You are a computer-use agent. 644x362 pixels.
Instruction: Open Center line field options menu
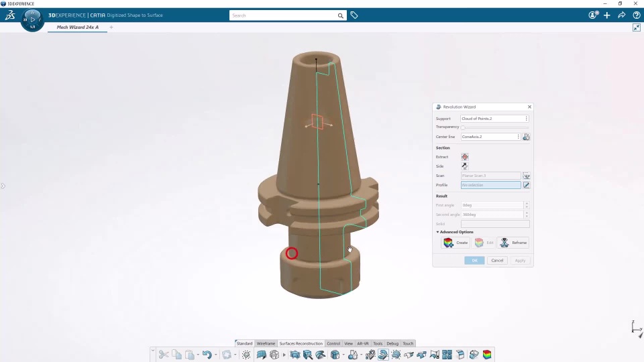[x=518, y=137]
